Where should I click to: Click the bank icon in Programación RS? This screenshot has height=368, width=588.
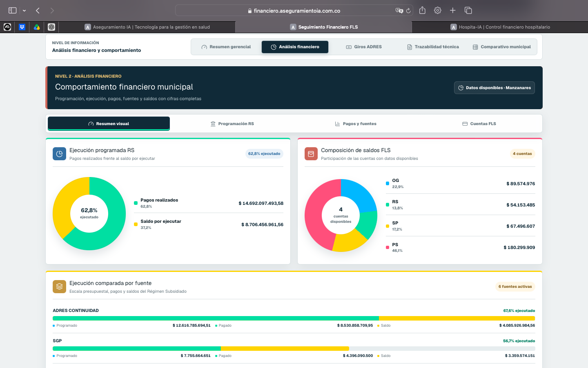[x=213, y=123]
